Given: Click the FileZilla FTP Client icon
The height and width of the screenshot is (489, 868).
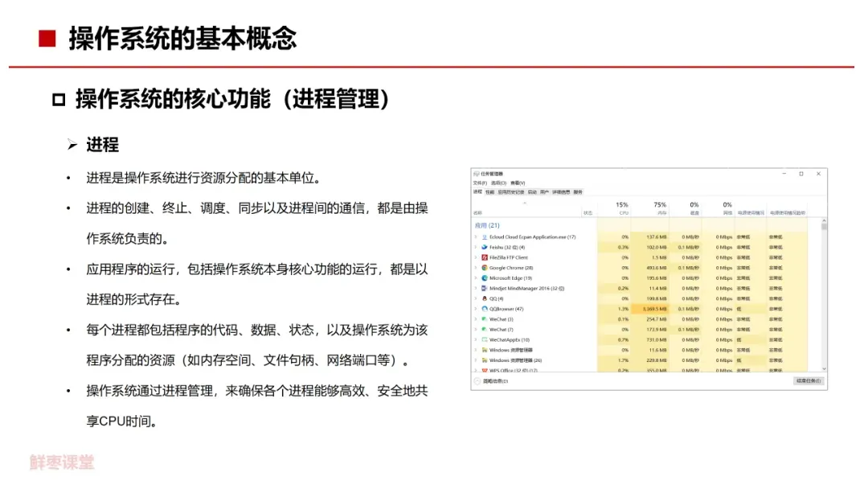Looking at the screenshot, I should point(485,257).
